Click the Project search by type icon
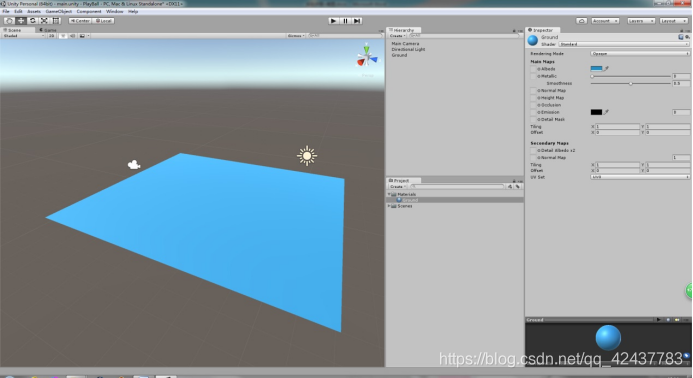Image resolution: width=693 pixels, height=378 pixels. (x=510, y=187)
